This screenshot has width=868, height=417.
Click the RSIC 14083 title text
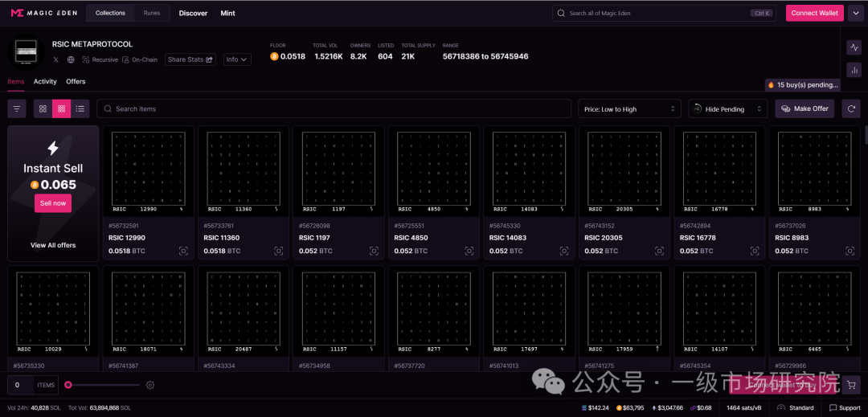508,238
